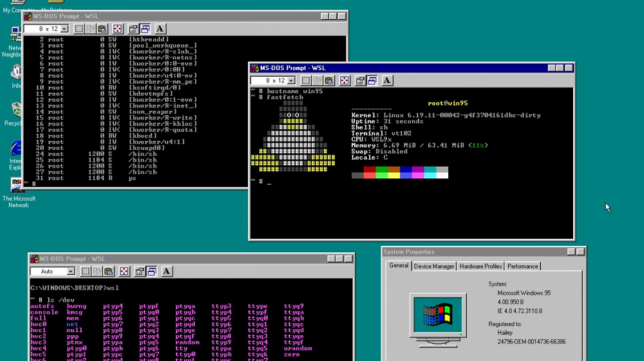644x361 pixels.
Task: Select Internet Explorer desktop icon
Action: [15, 156]
